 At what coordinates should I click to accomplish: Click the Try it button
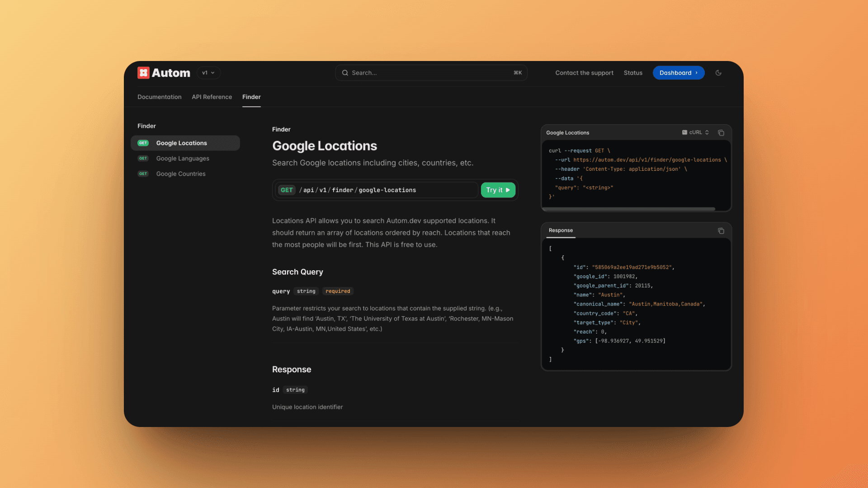[498, 190]
